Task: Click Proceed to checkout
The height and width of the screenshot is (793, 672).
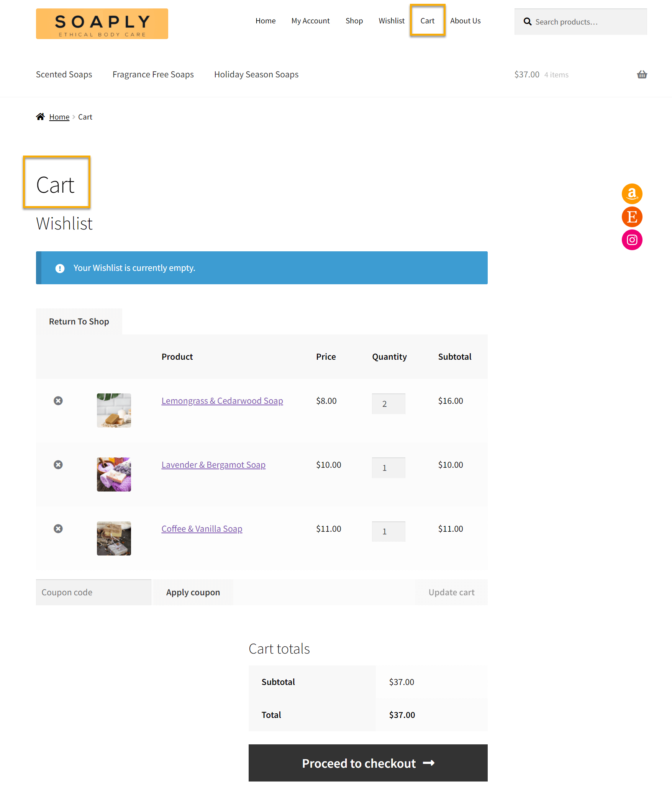Action: pyautogui.click(x=368, y=763)
